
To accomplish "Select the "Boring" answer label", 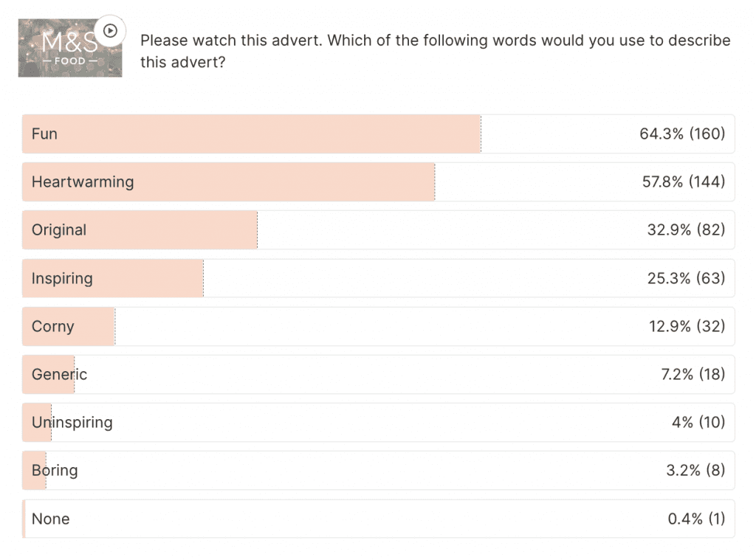I will (55, 471).
